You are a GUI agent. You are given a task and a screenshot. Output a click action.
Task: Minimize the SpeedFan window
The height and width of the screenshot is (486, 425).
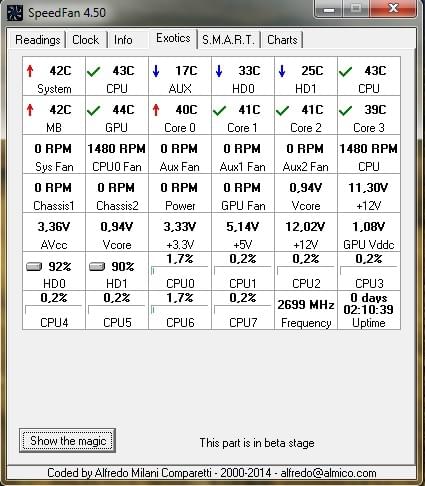(x=329, y=9)
